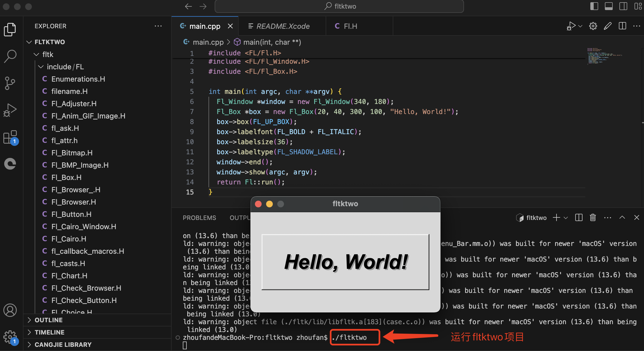
Task: Go forward with the right arrow
Action: pyautogui.click(x=203, y=6)
